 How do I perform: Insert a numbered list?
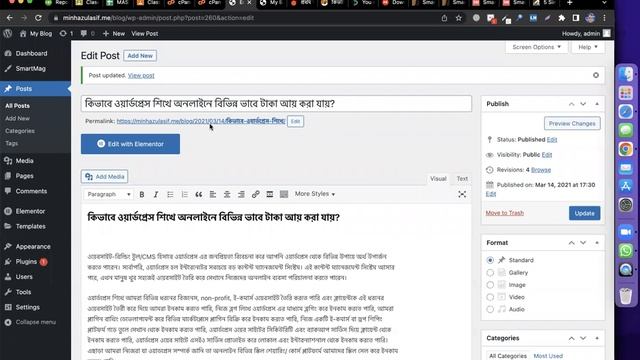click(x=184, y=194)
